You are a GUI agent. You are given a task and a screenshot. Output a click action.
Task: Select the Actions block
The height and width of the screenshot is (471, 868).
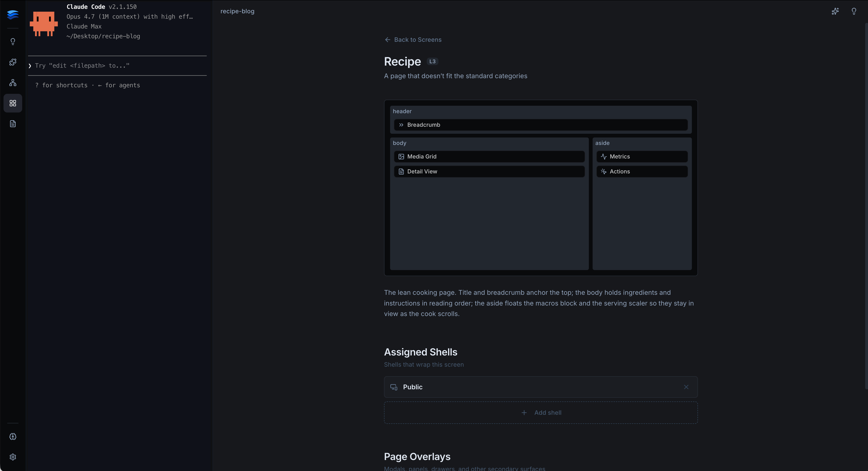(642, 172)
